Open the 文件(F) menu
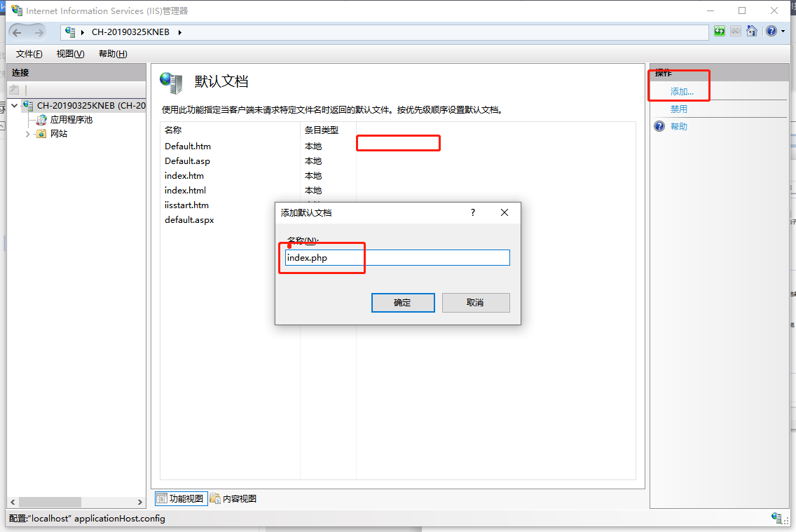 (28, 53)
